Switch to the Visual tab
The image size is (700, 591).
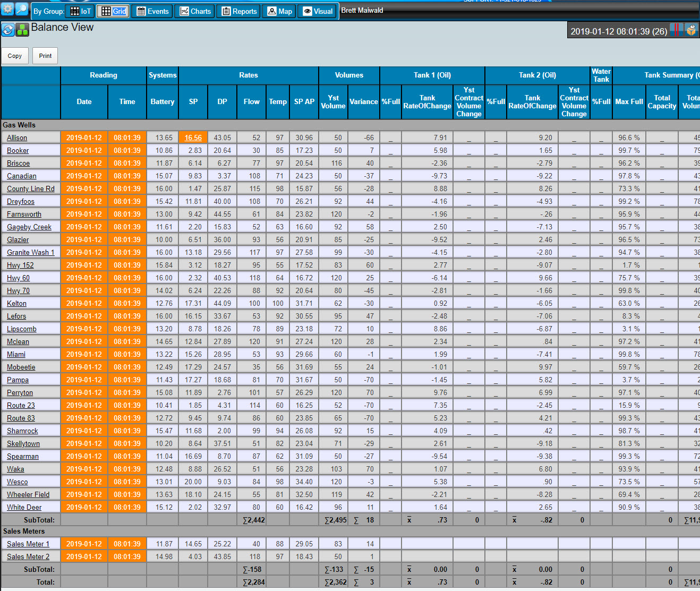click(318, 11)
